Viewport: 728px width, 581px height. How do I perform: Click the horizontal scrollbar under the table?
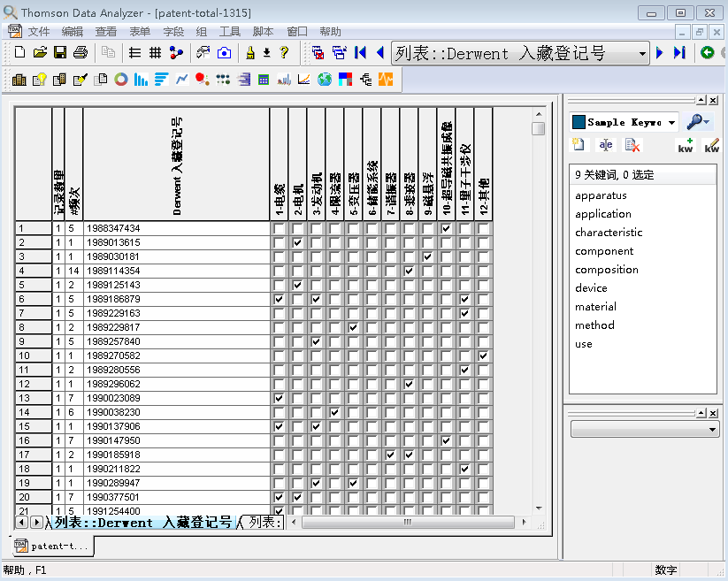pyautogui.click(x=407, y=522)
